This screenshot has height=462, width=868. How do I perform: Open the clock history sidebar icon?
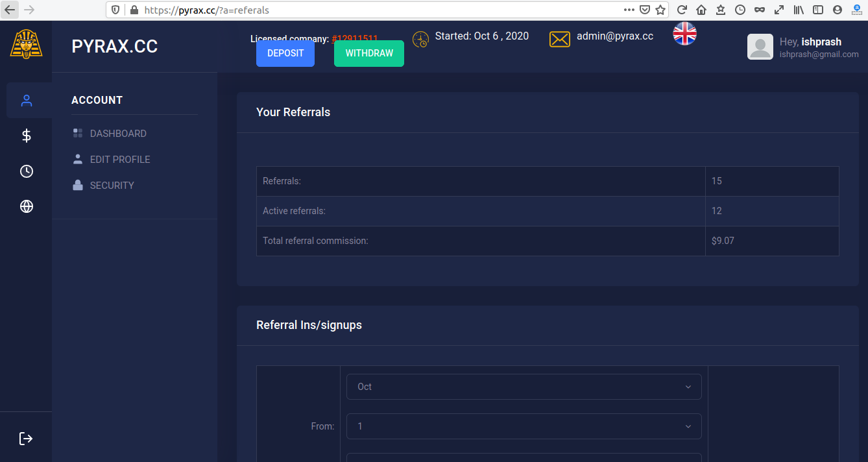[x=26, y=171]
